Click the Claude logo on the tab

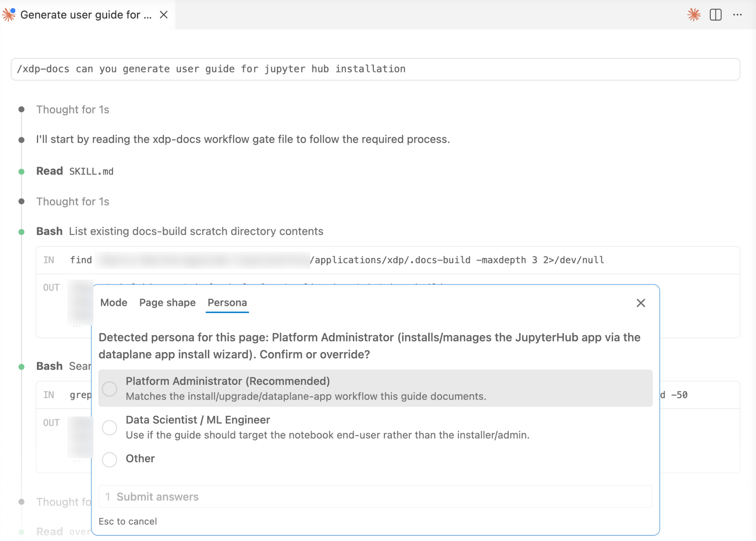tap(9, 15)
